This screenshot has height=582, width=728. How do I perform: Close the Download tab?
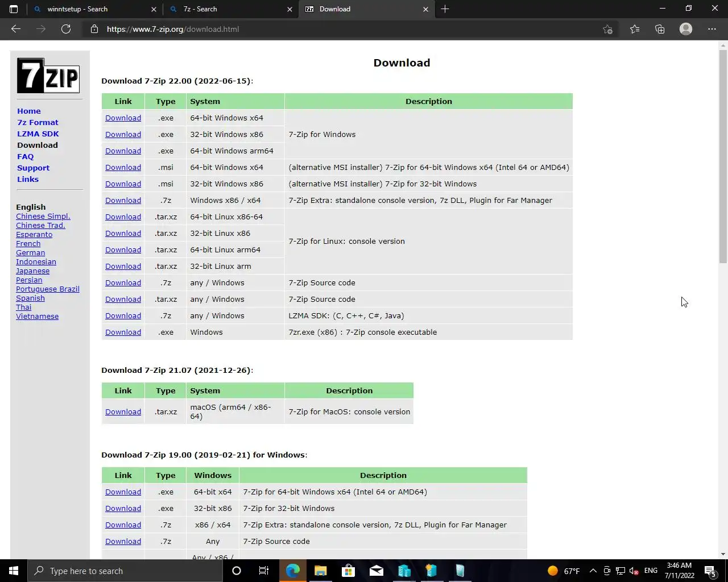point(425,9)
